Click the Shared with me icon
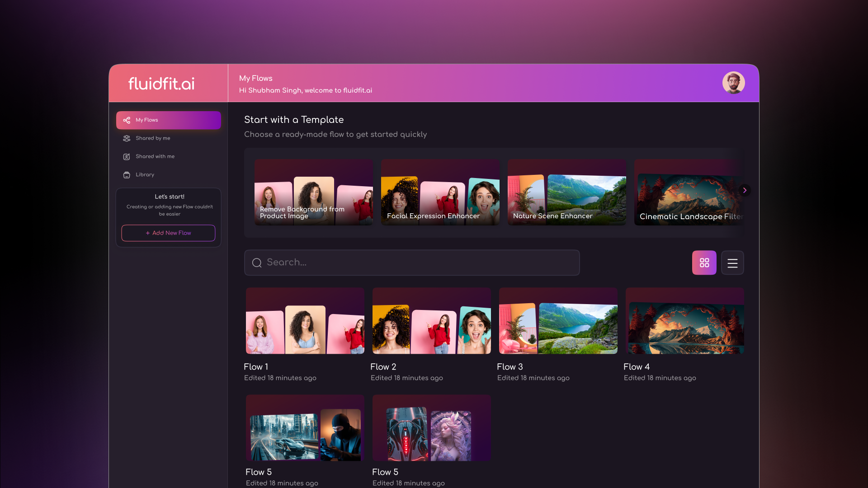The image size is (868, 488). (127, 157)
